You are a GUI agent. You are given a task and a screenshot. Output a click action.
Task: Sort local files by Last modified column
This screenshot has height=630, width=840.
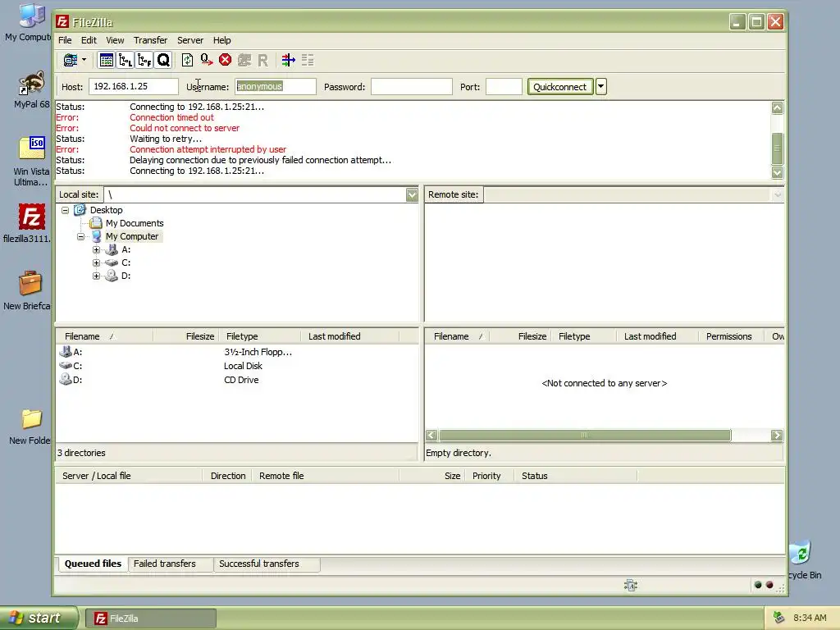(349, 336)
